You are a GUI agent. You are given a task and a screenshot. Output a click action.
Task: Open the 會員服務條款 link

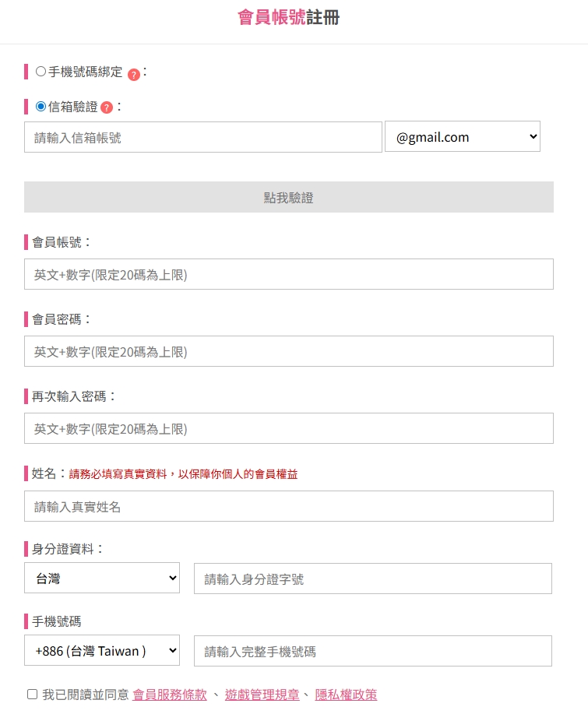170,695
